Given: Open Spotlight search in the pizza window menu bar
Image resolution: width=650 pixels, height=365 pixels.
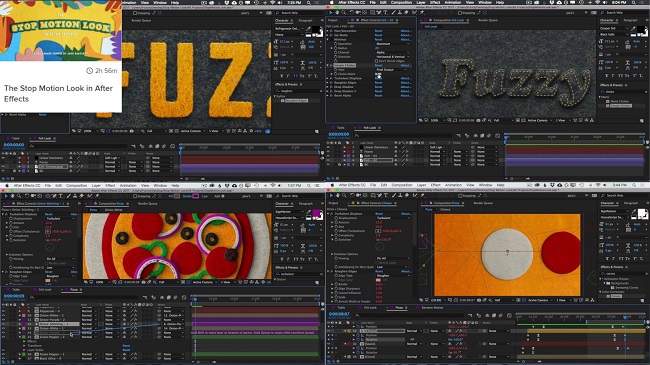Looking at the screenshot, I should pos(309,185).
